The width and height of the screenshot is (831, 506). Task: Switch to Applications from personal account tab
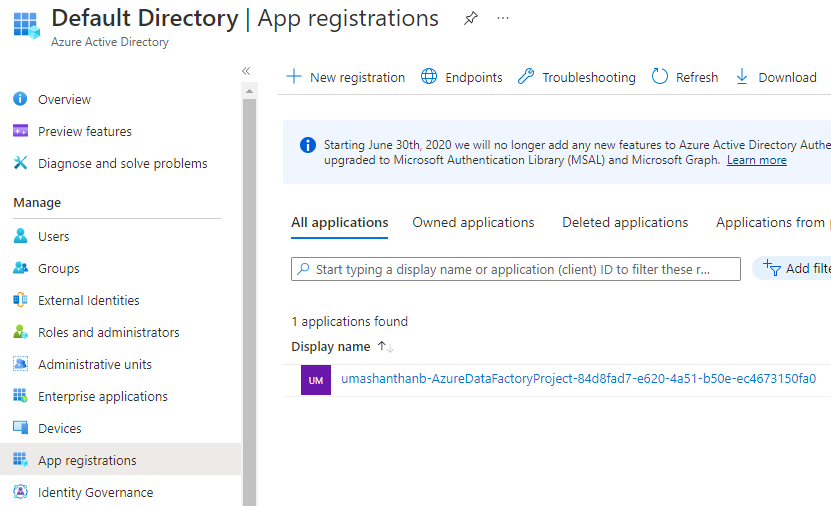point(773,222)
